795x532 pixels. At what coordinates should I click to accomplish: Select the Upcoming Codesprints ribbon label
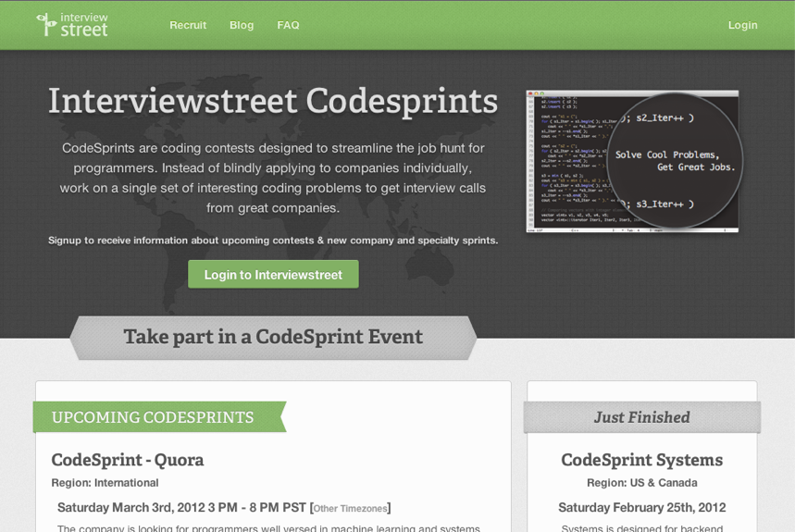pyautogui.click(x=153, y=417)
